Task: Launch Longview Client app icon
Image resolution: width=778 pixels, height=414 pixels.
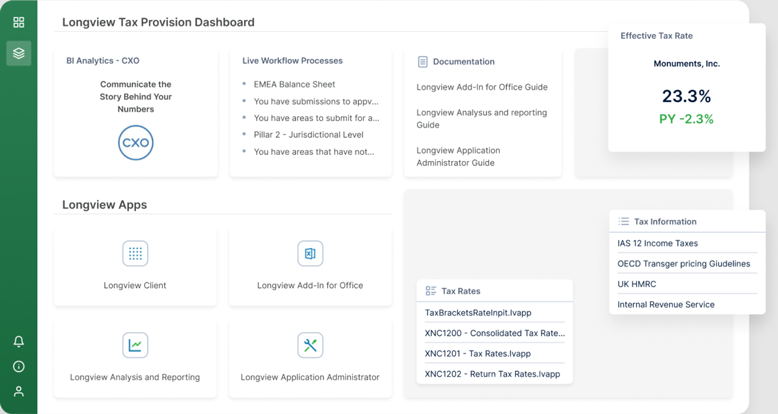Action: click(x=135, y=254)
